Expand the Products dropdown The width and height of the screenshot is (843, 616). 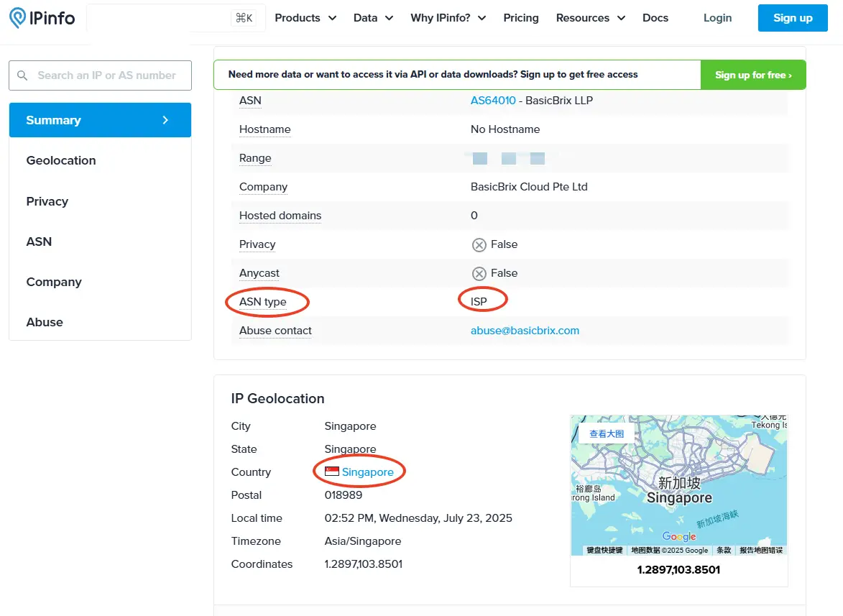pyautogui.click(x=305, y=18)
